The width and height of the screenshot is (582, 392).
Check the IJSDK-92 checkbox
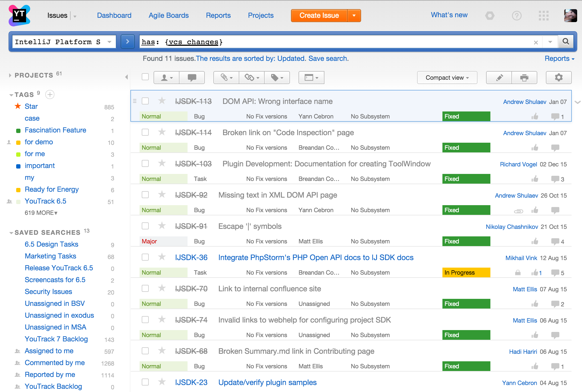[x=145, y=195]
